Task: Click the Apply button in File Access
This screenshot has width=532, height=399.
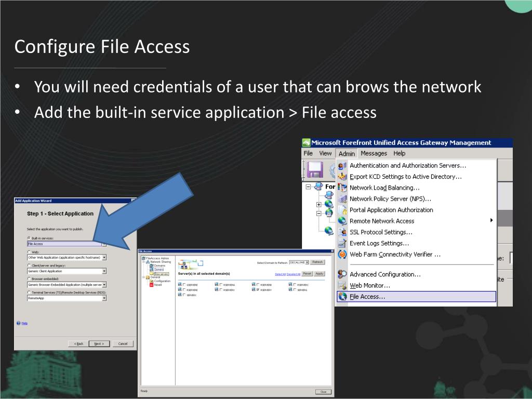Action: [x=320, y=273]
